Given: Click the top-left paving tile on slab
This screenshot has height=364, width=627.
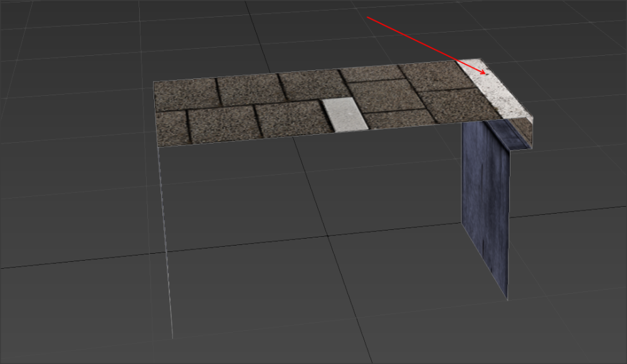Looking at the screenshot, I should [185, 94].
